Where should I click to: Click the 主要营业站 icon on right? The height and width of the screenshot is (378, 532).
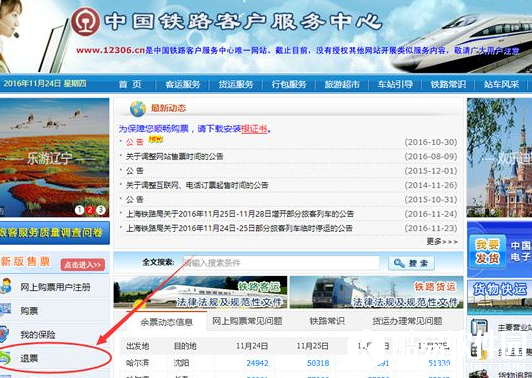click(479, 328)
